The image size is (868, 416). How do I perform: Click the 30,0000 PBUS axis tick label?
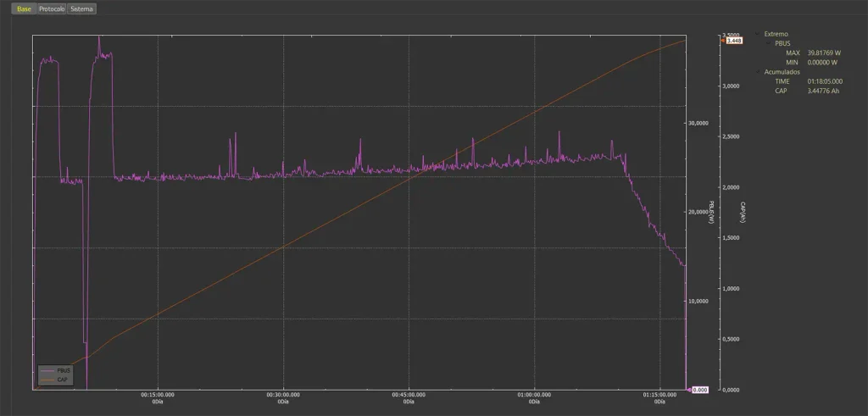click(698, 124)
